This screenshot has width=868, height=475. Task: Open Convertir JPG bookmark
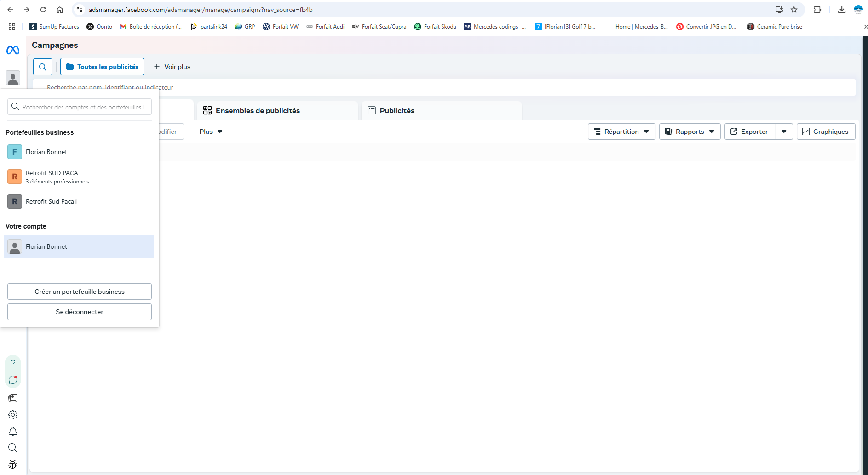706,27
